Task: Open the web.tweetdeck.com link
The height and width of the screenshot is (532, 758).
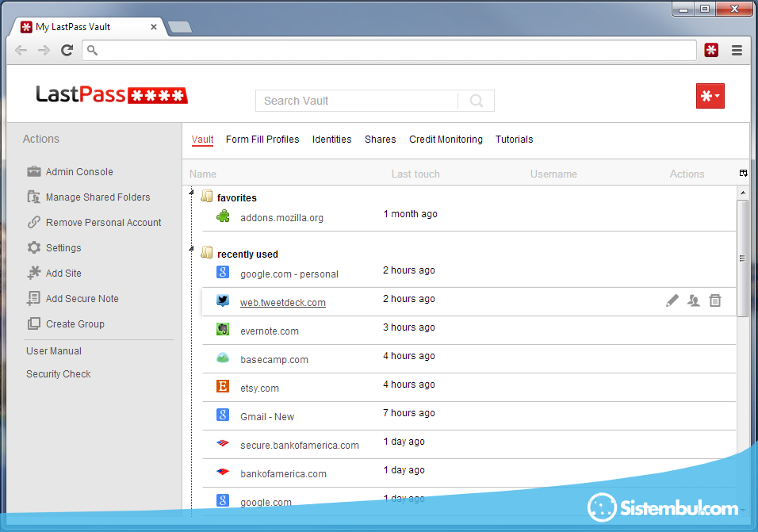Action: 283,303
